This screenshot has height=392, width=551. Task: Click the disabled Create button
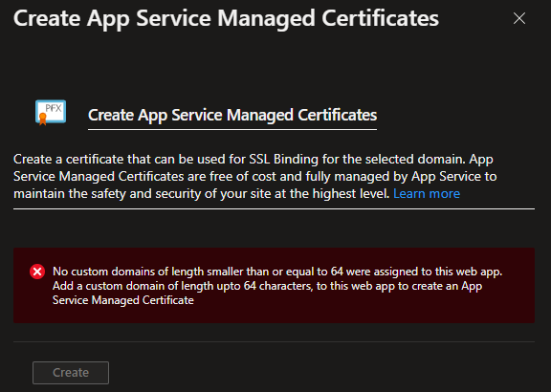click(71, 373)
